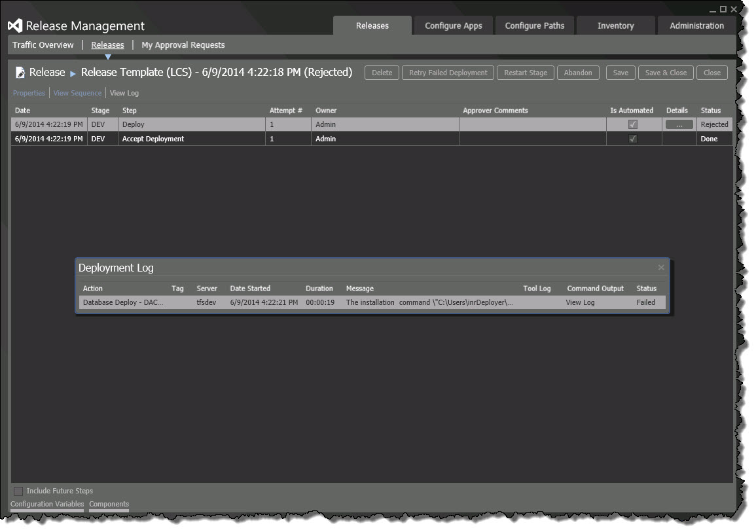756x532 pixels.
Task: Expand the Configuration Variables panel
Action: tap(47, 505)
